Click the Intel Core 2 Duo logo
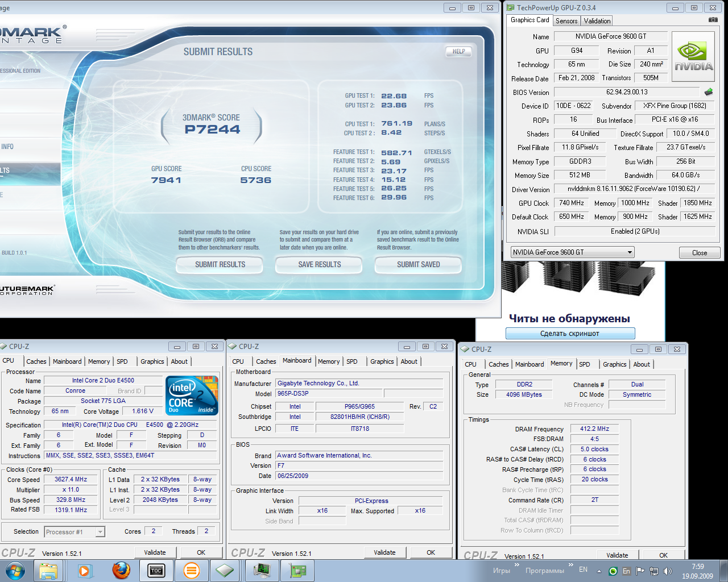The height and width of the screenshot is (582, 728). (x=192, y=396)
